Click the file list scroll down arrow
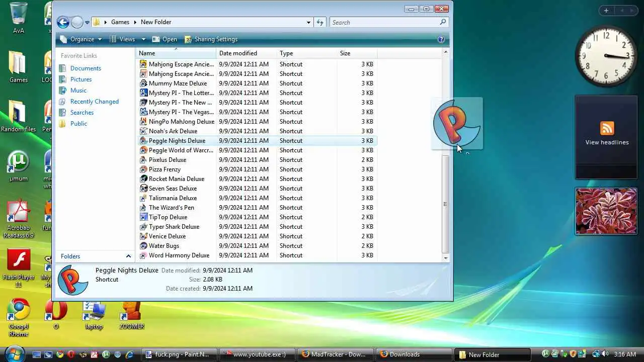Image resolution: width=644 pixels, height=362 pixels. [445, 258]
